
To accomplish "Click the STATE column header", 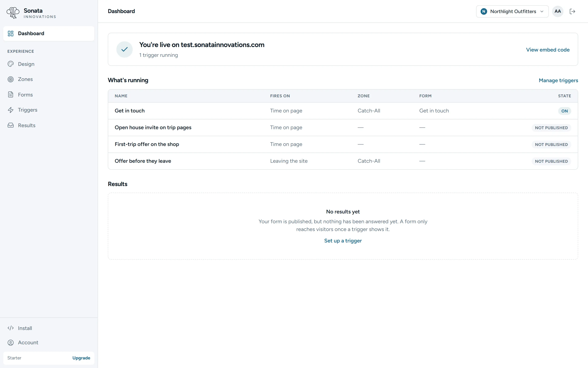I will click(565, 96).
